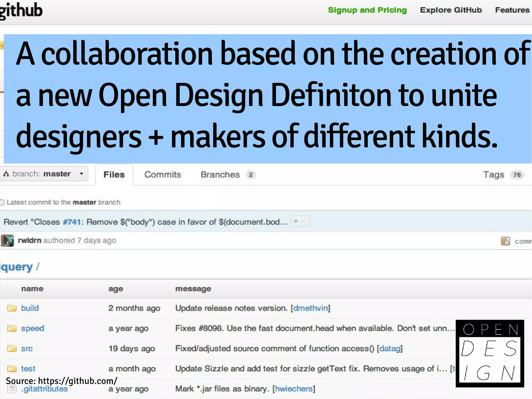
Task: Open issue #741 link
Action: [72, 222]
